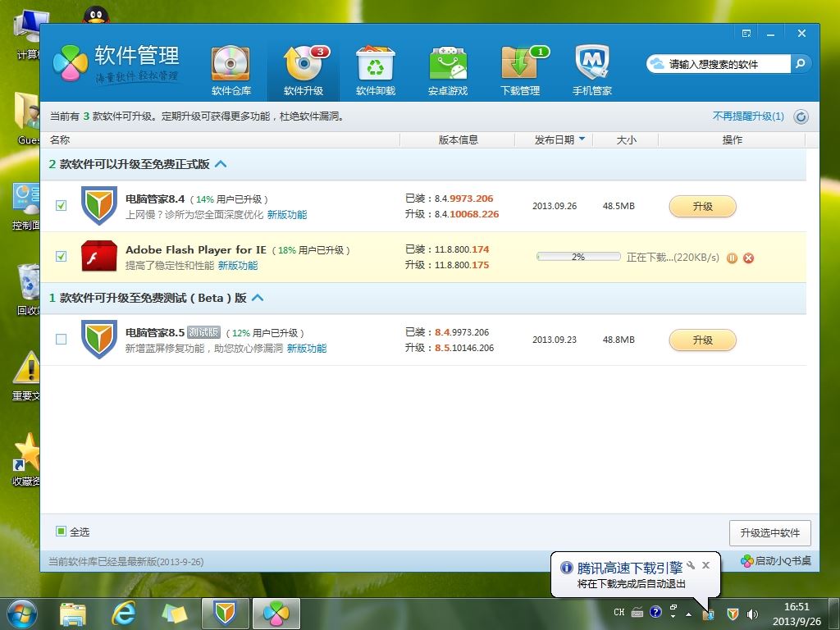Click the tray help question-mark icon

tap(655, 612)
